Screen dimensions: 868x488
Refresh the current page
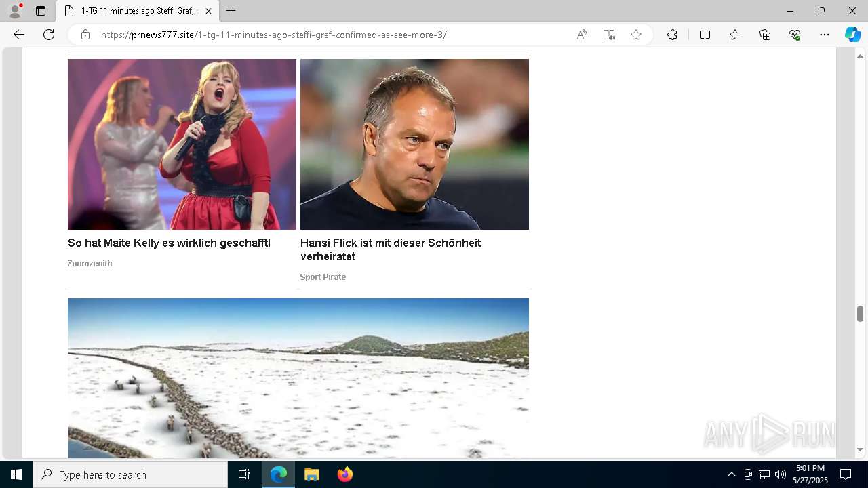tap(49, 35)
